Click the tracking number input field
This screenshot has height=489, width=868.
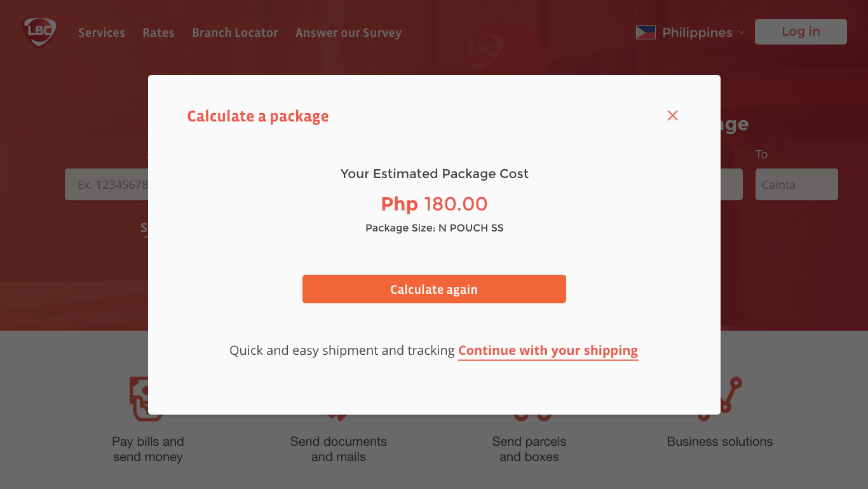[107, 184]
